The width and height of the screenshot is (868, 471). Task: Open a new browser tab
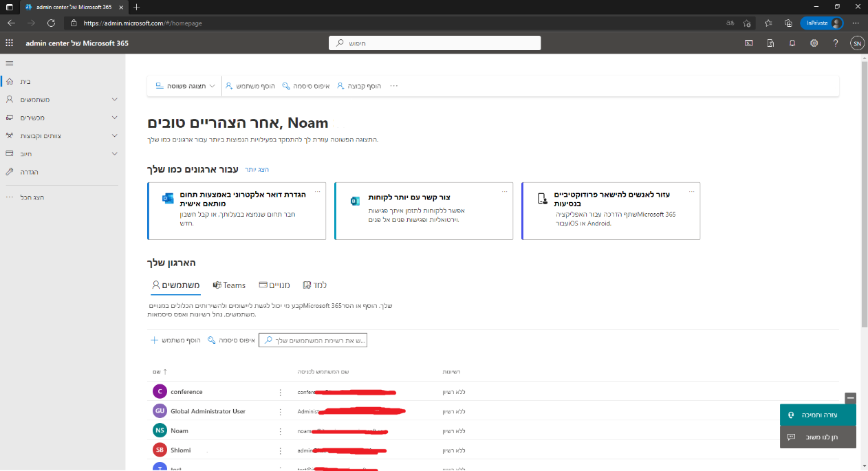tap(136, 6)
